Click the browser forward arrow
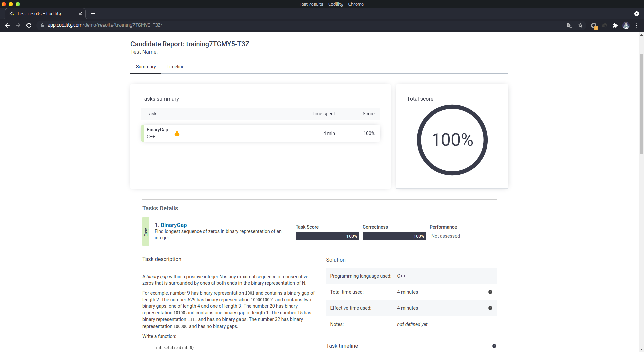Screen dimensions: 644x352 [x=18, y=25]
